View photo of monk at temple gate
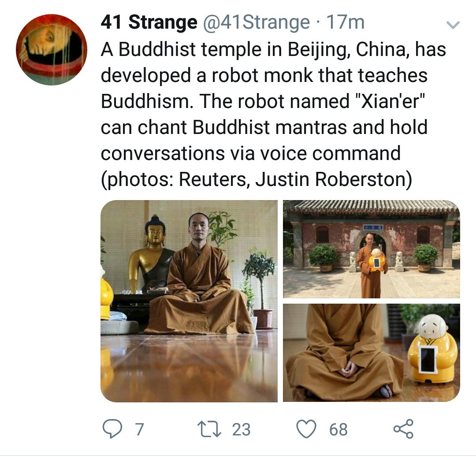Viewport: 476px width, 457px height. [x=372, y=249]
